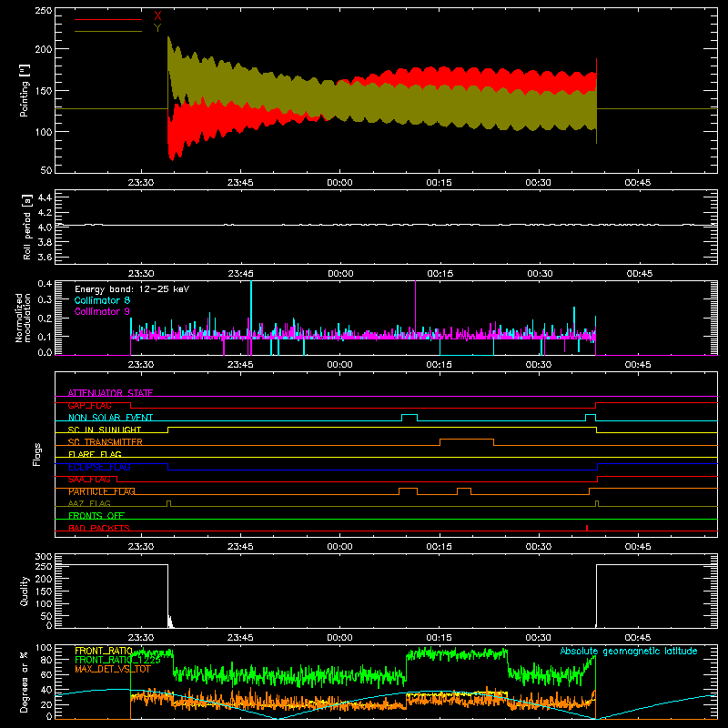The height and width of the screenshot is (728, 728).
Task: Click the NON_SOLAR_EVENT flag label
Action: coord(110,418)
